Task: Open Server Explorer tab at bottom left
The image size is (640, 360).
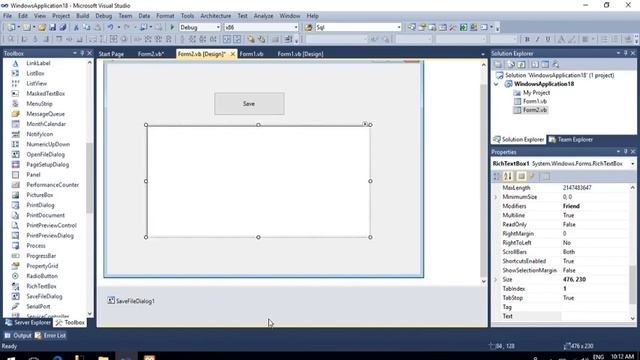Action: pos(28,322)
